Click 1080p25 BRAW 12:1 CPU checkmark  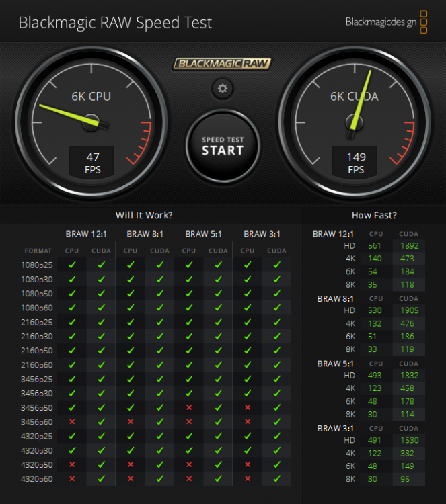(x=72, y=265)
